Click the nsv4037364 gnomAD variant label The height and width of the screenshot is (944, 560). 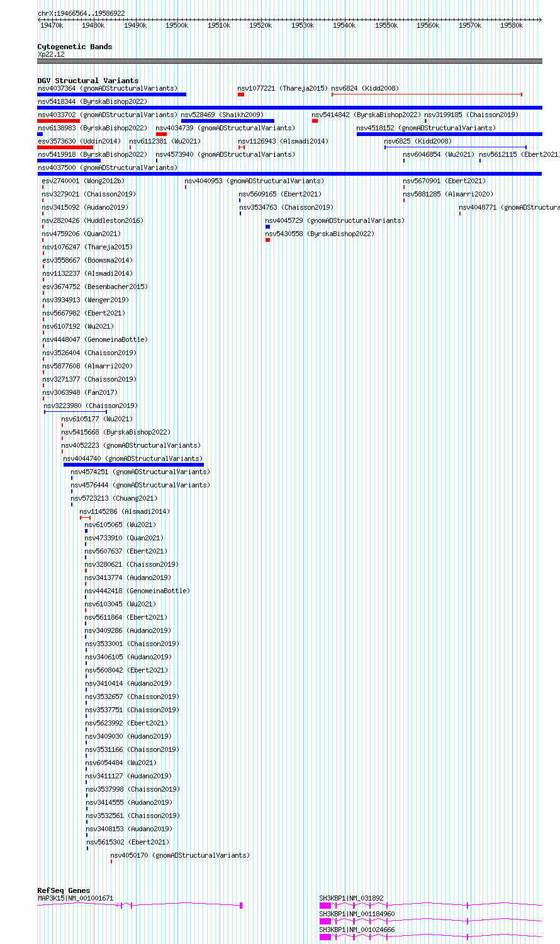[x=108, y=89]
